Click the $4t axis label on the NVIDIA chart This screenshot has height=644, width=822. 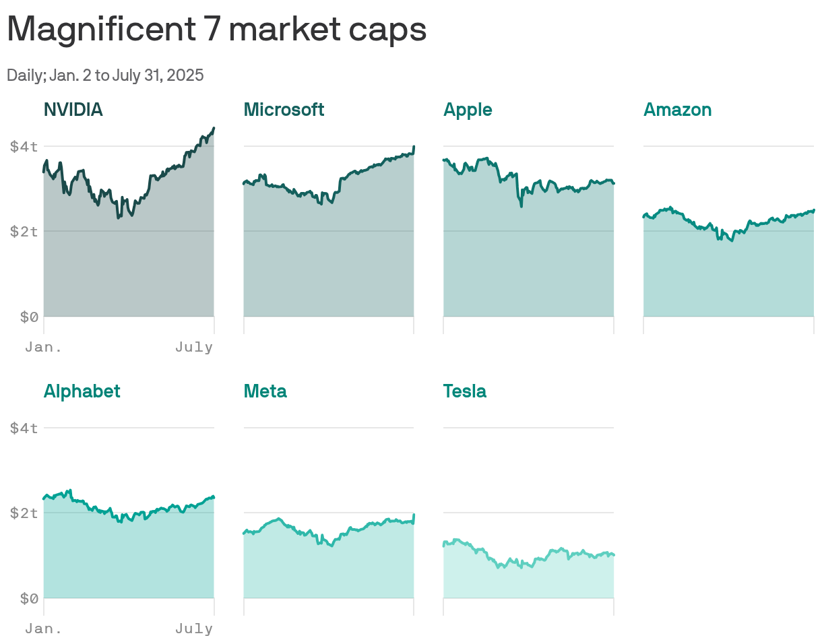[x=24, y=146]
